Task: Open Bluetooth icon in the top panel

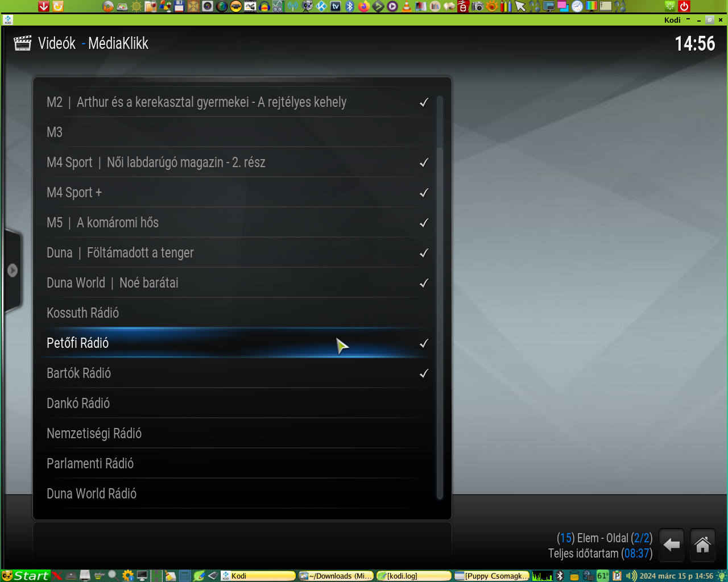Action: coord(350,6)
